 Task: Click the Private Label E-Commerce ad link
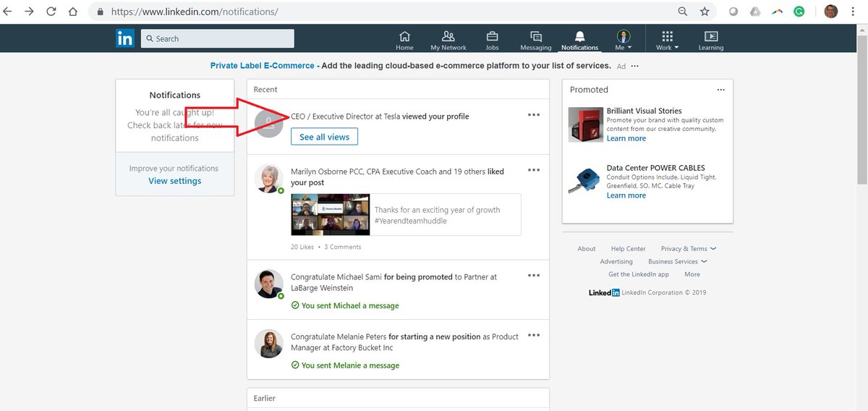[263, 66]
